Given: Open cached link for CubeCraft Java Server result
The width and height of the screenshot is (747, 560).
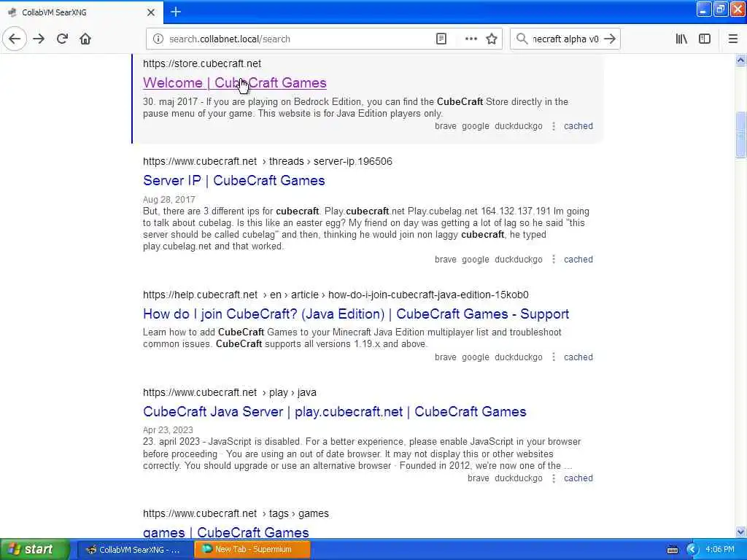Looking at the screenshot, I should click(x=578, y=478).
